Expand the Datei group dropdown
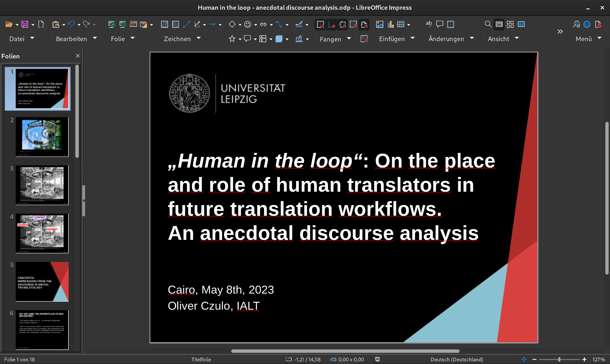 (x=32, y=38)
